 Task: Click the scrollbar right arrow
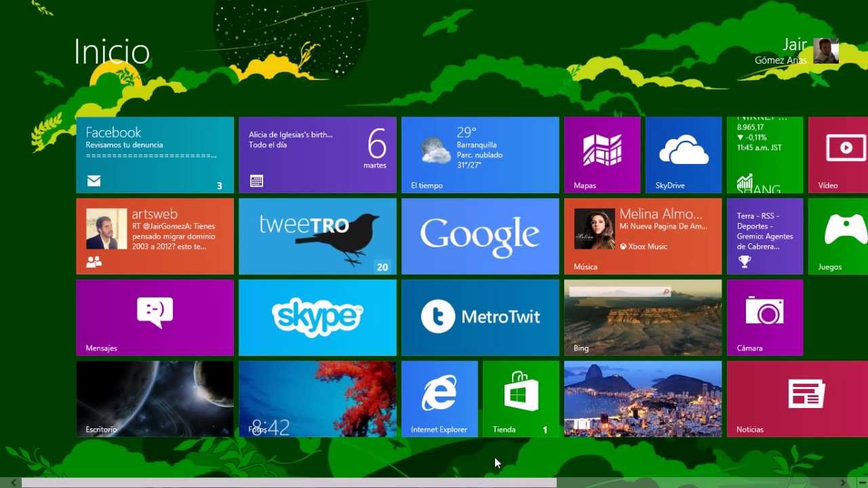pos(843,483)
